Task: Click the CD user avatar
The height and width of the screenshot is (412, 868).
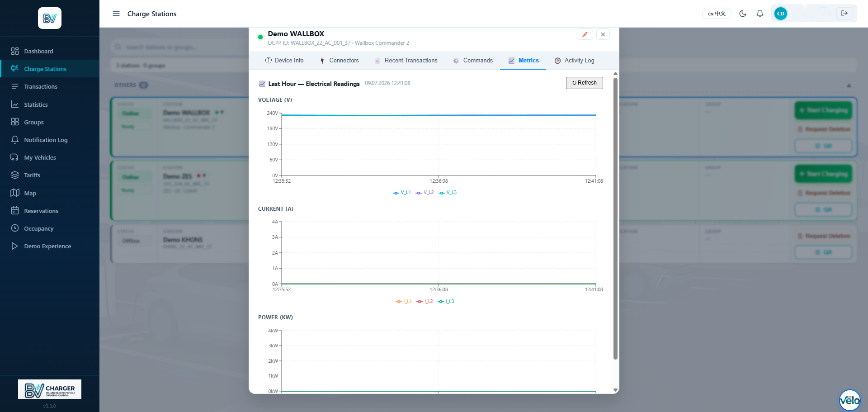Action: (781, 14)
